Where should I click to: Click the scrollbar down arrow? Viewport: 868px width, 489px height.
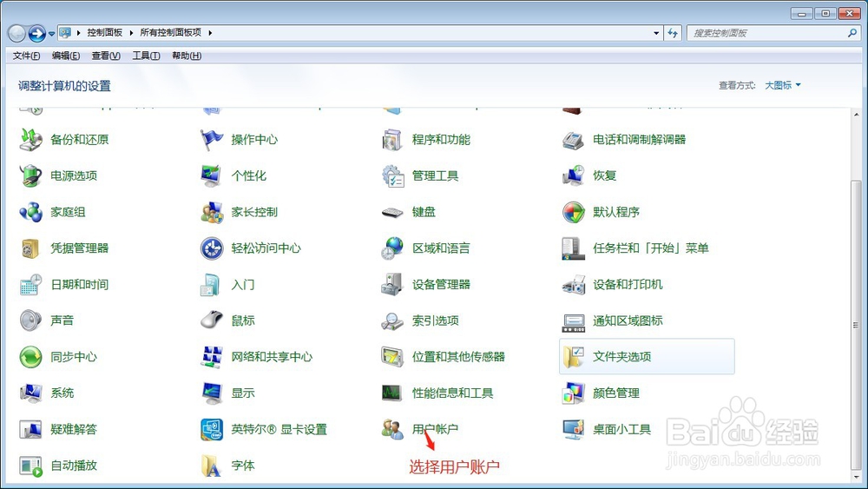tap(857, 478)
